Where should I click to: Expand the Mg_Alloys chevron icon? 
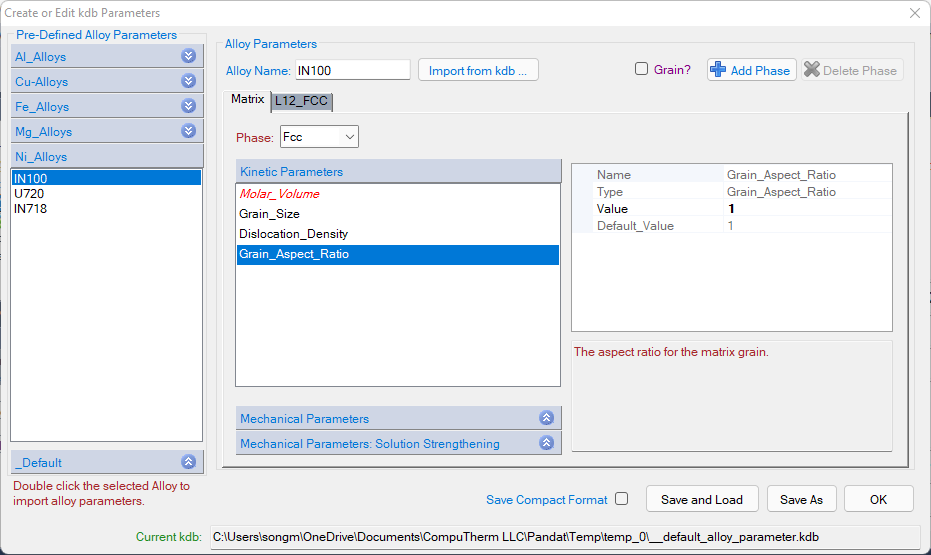pyautogui.click(x=188, y=131)
